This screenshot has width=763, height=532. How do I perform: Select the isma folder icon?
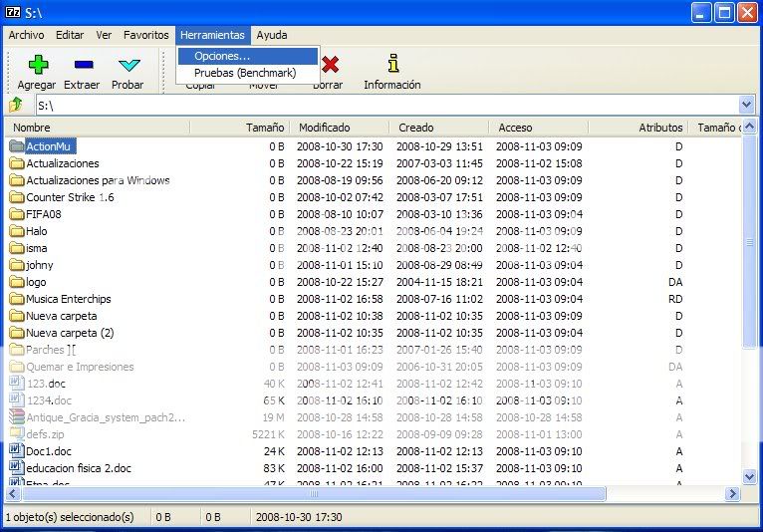[x=17, y=248]
